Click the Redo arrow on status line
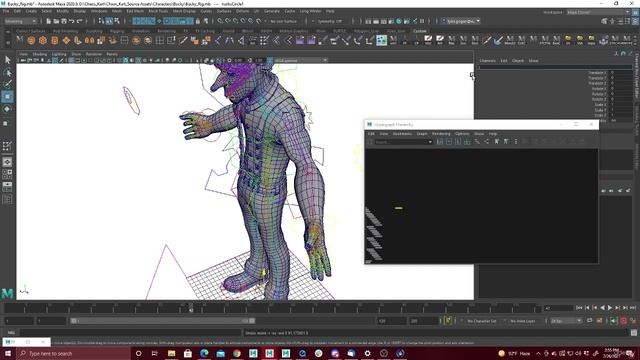 pyautogui.click(x=80, y=21)
